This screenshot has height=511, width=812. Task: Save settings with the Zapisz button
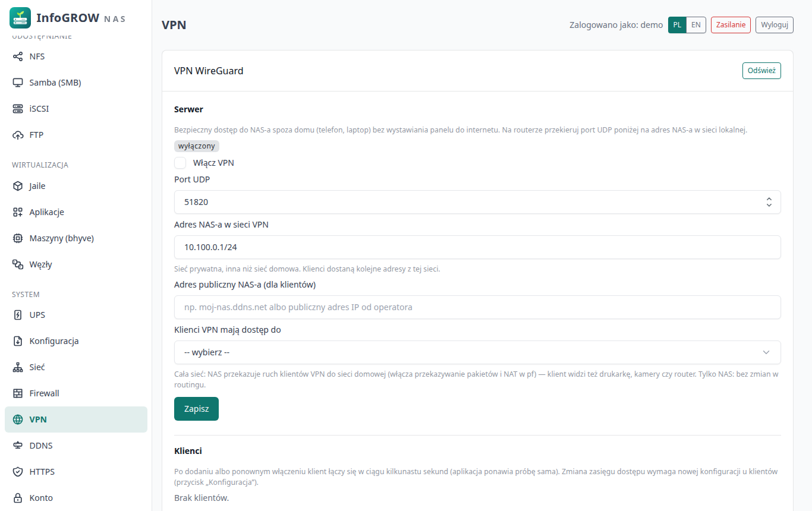(x=196, y=409)
